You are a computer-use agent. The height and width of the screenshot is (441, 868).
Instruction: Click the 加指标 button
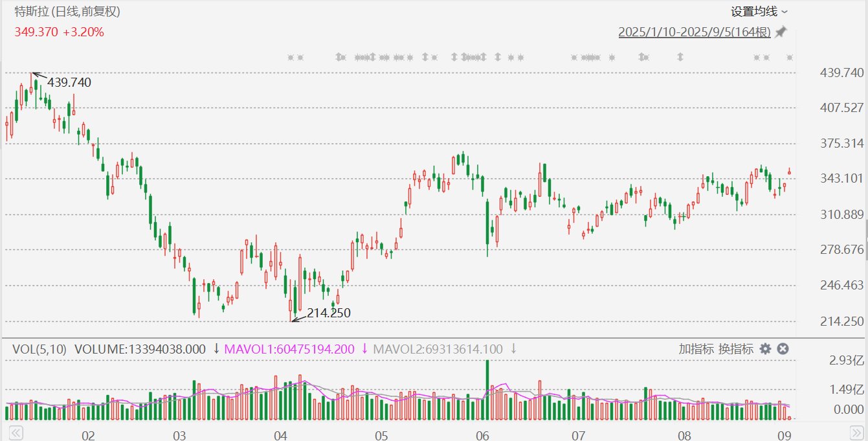[696, 349]
